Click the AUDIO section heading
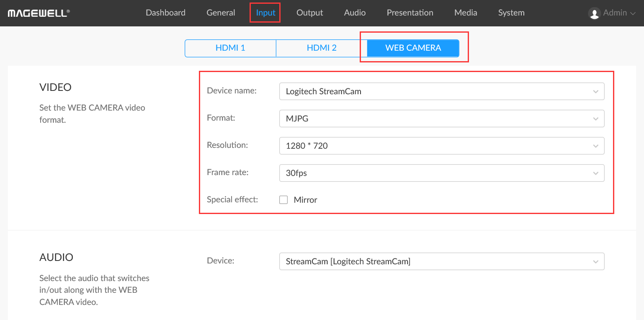Image resolution: width=644 pixels, height=320 pixels. point(56,257)
